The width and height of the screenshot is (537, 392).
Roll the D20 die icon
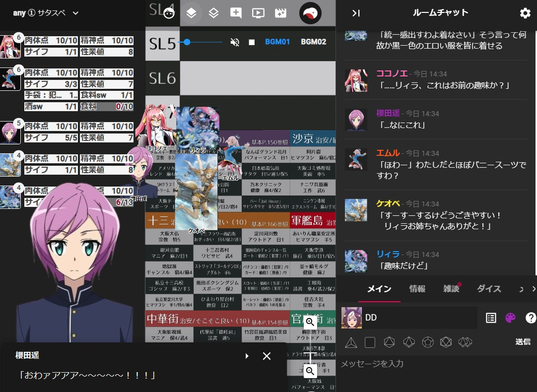point(446,342)
